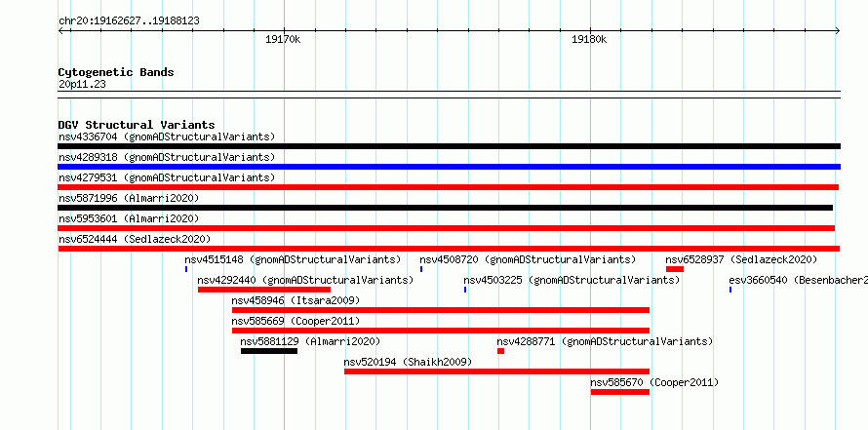Screen dimensions: 868x430
Task: Open nsv5953601 Almarri2020 label
Action: (x=129, y=218)
